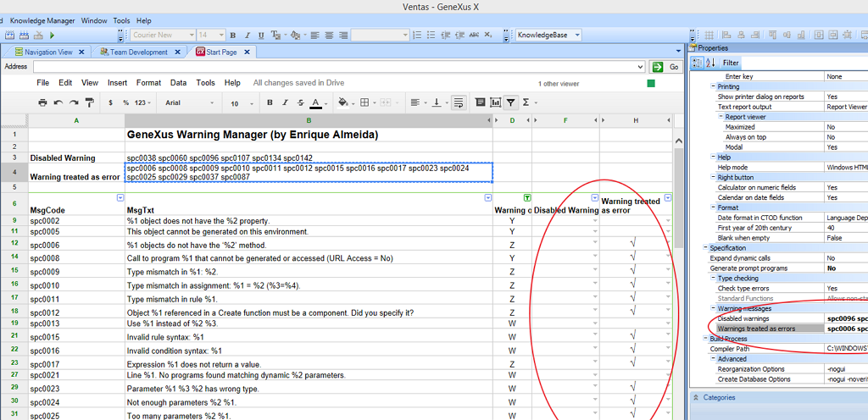Open the spreadsheet Format menu
Viewport: 868px width, 420px height.
click(x=149, y=83)
